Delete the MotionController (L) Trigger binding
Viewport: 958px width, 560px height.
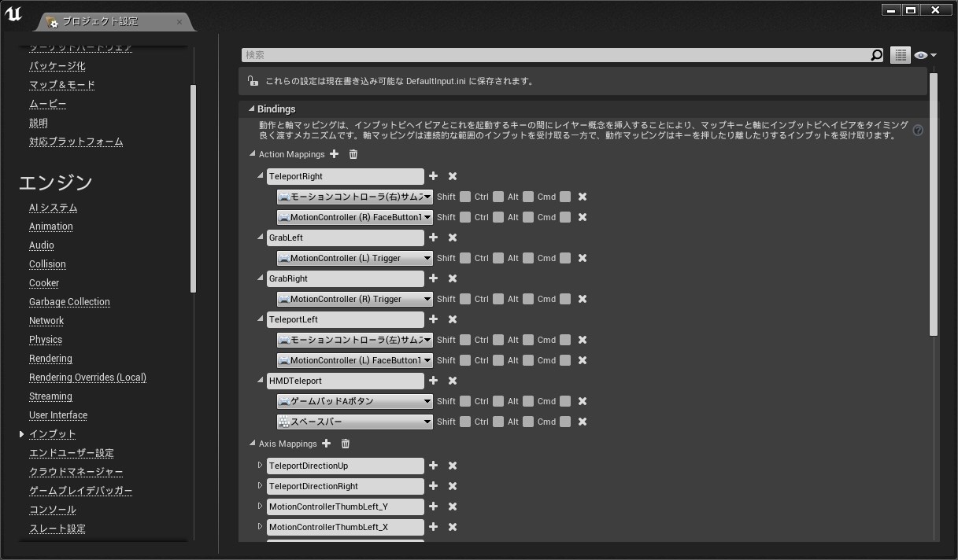point(583,258)
